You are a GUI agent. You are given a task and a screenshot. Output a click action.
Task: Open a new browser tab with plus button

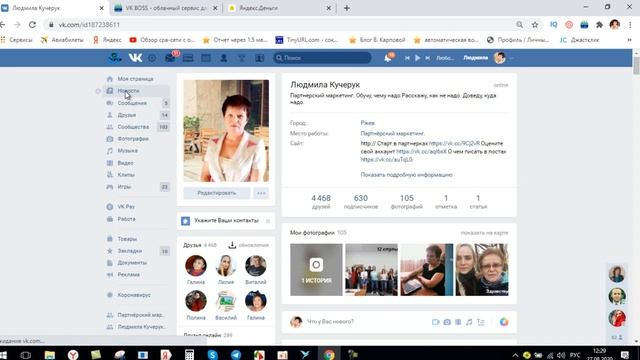347,8
